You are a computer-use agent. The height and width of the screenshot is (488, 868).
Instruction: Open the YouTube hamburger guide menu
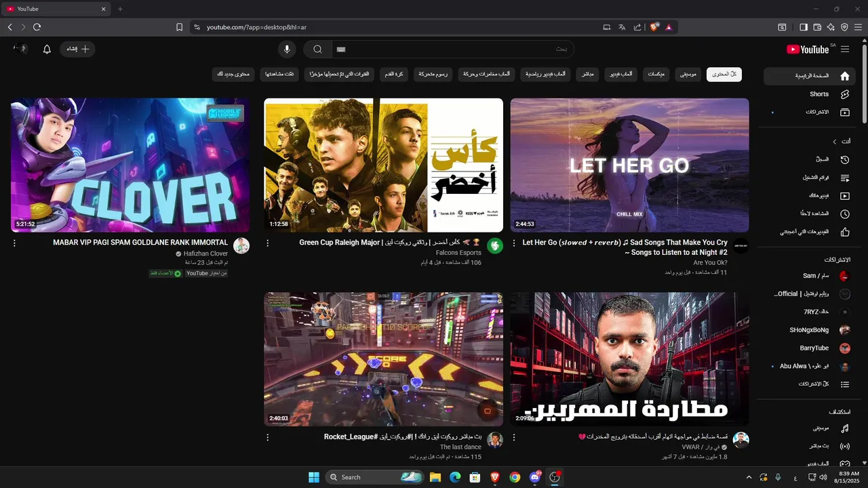click(845, 49)
